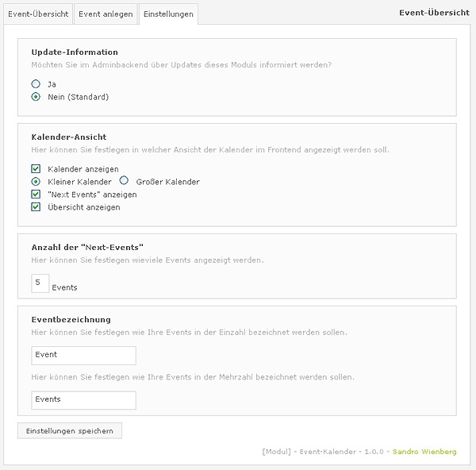Image resolution: width=476 pixels, height=470 pixels.
Task: Click the Next-Events count input field
Action: [40, 283]
